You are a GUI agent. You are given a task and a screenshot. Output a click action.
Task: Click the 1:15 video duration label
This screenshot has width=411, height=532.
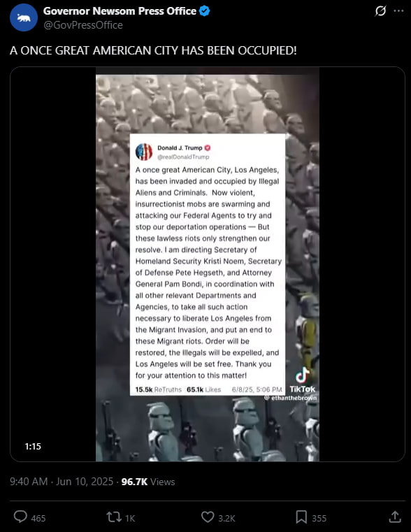(33, 446)
